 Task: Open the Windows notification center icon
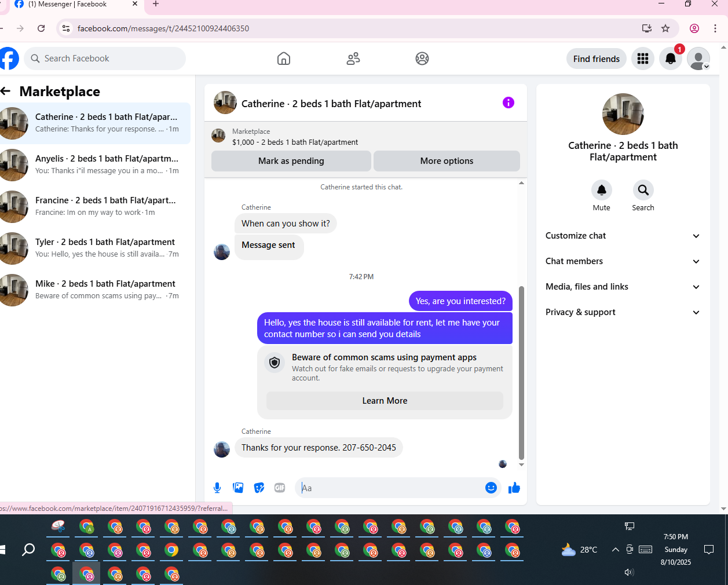708,550
